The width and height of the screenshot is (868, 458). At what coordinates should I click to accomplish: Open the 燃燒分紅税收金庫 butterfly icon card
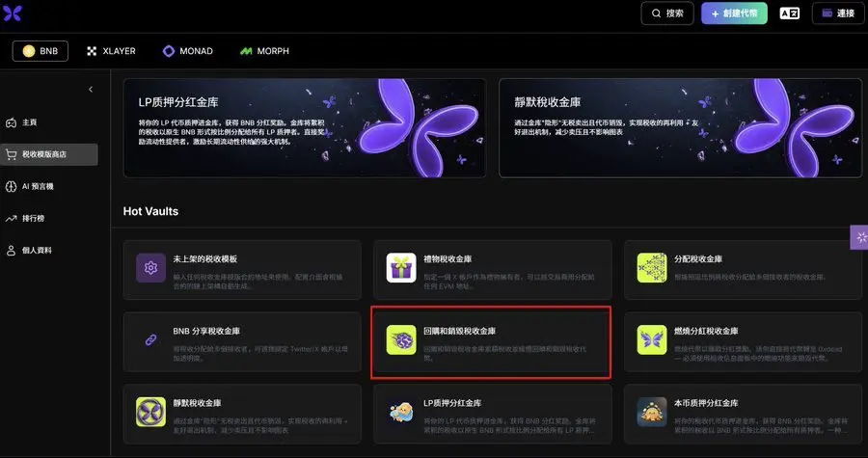click(743, 342)
